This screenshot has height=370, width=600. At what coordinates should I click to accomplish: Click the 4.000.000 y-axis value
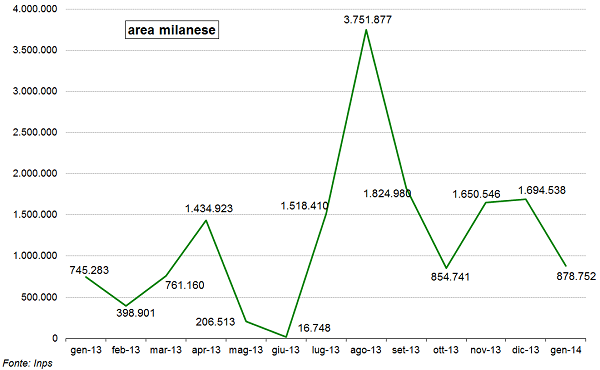click(35, 8)
